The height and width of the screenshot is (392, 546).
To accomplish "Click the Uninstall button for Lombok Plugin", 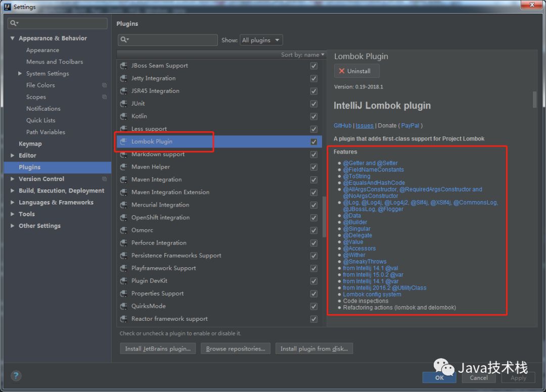I will click(356, 71).
